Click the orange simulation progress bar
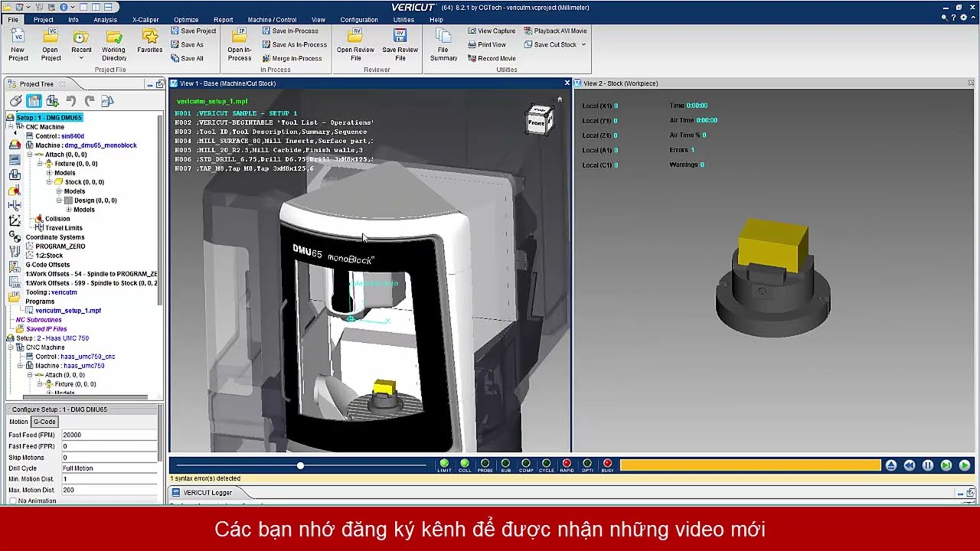Viewport: 980px width, 551px height. [x=750, y=465]
